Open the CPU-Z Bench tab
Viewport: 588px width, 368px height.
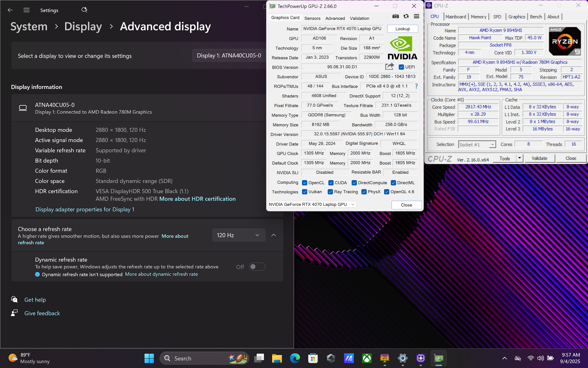coord(536,17)
